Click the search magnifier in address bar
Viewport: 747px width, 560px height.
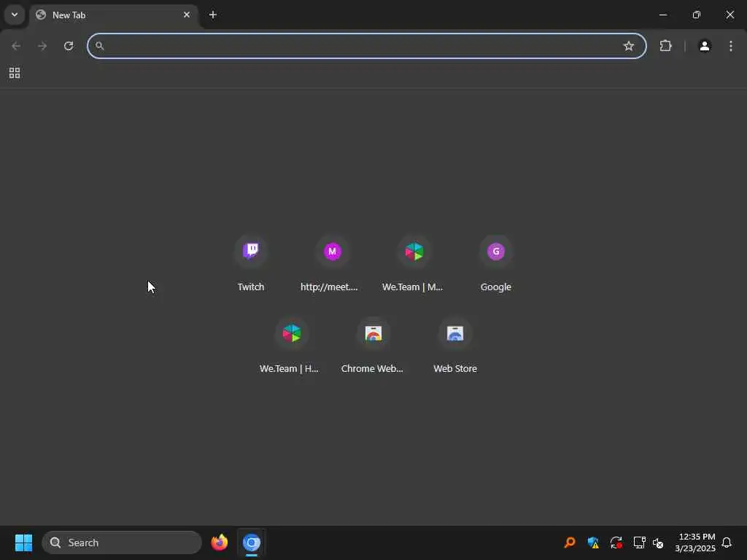(99, 46)
